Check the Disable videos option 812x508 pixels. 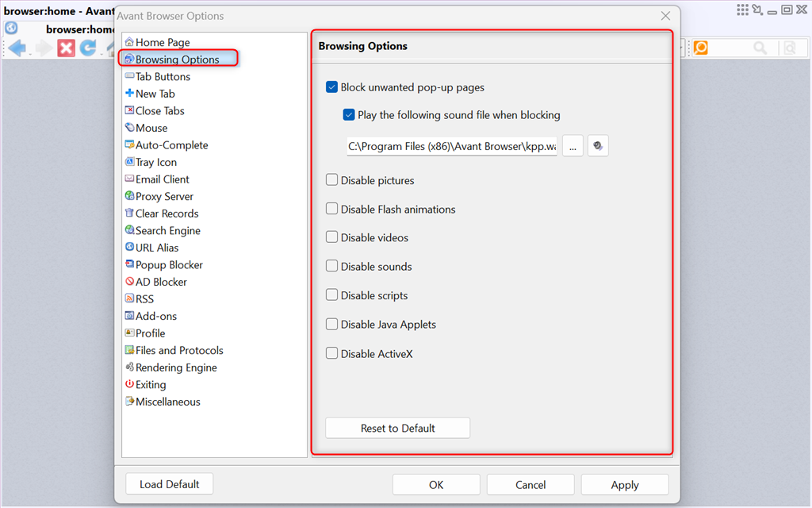pyautogui.click(x=332, y=237)
